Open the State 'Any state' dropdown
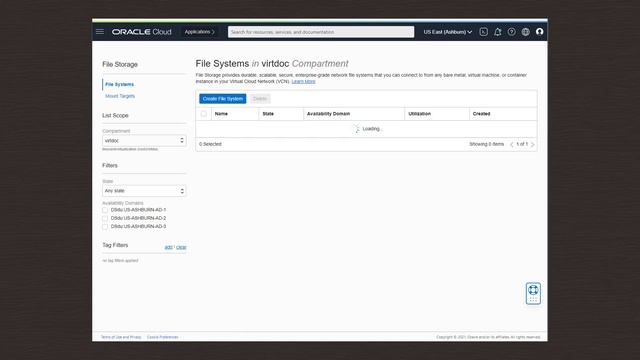Viewport: 640px width, 360px height. click(144, 191)
